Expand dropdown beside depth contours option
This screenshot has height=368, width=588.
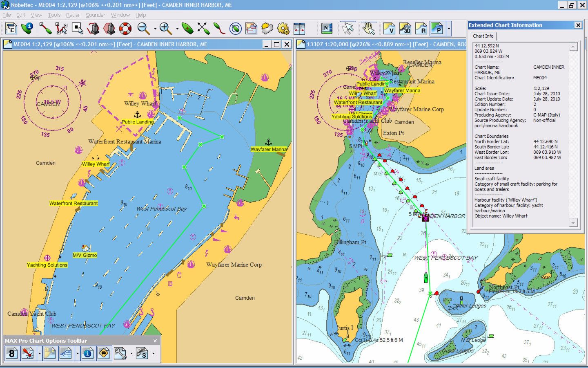(x=77, y=353)
